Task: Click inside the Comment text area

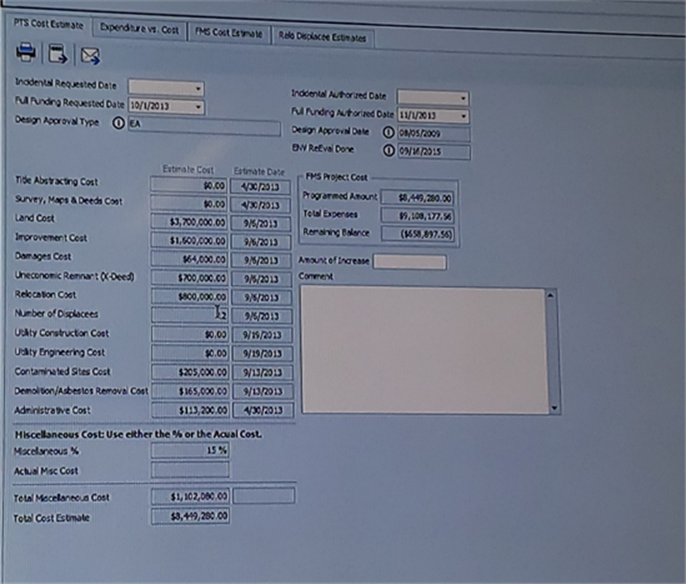Action: click(424, 350)
